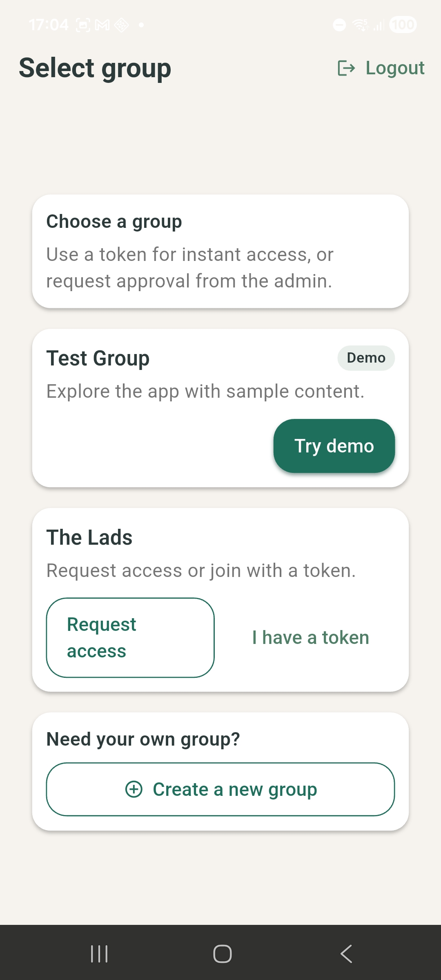Tap the screenshot notification icon
The height and width of the screenshot is (980, 441).
(83, 25)
